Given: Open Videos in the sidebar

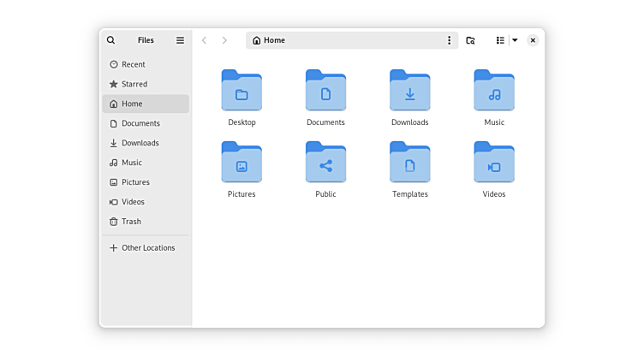Looking at the screenshot, I should [x=132, y=202].
